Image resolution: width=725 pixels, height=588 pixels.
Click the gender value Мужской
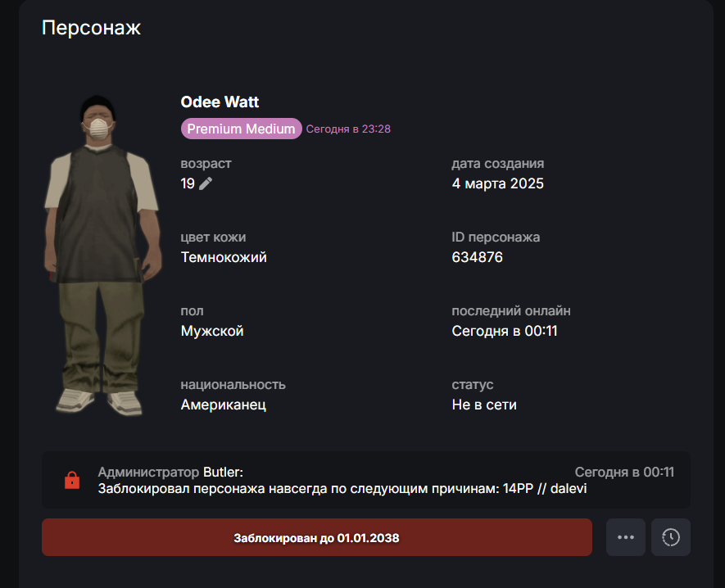[x=212, y=331]
